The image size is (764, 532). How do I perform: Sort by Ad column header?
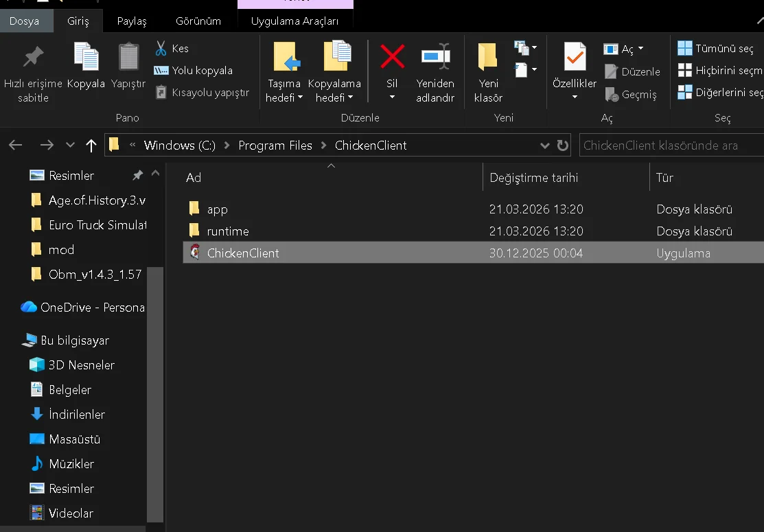(194, 177)
